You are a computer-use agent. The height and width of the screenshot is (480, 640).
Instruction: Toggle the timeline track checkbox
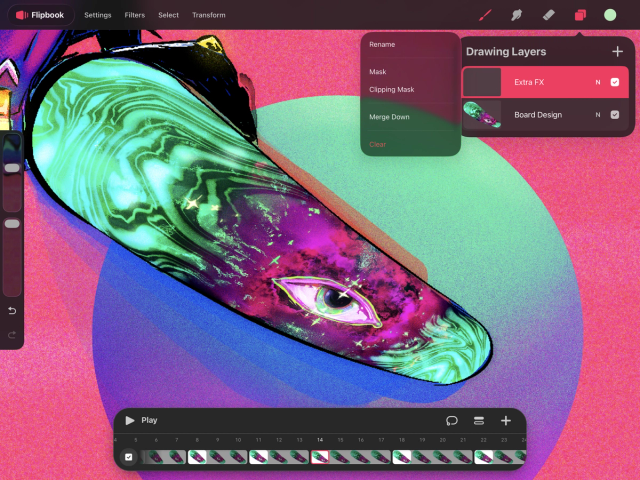129,457
